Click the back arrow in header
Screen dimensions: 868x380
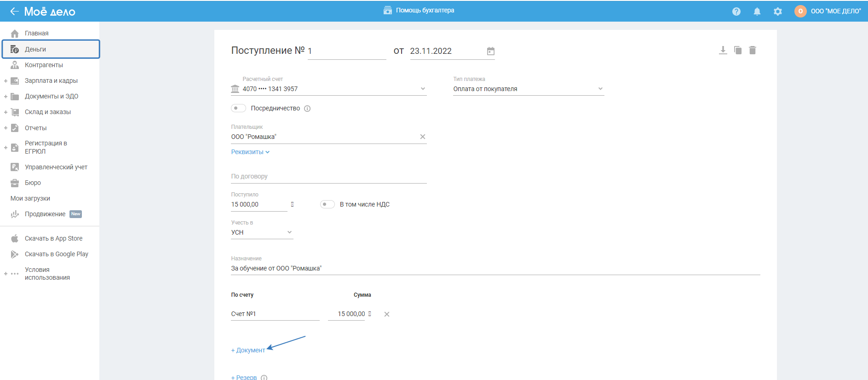tap(14, 12)
